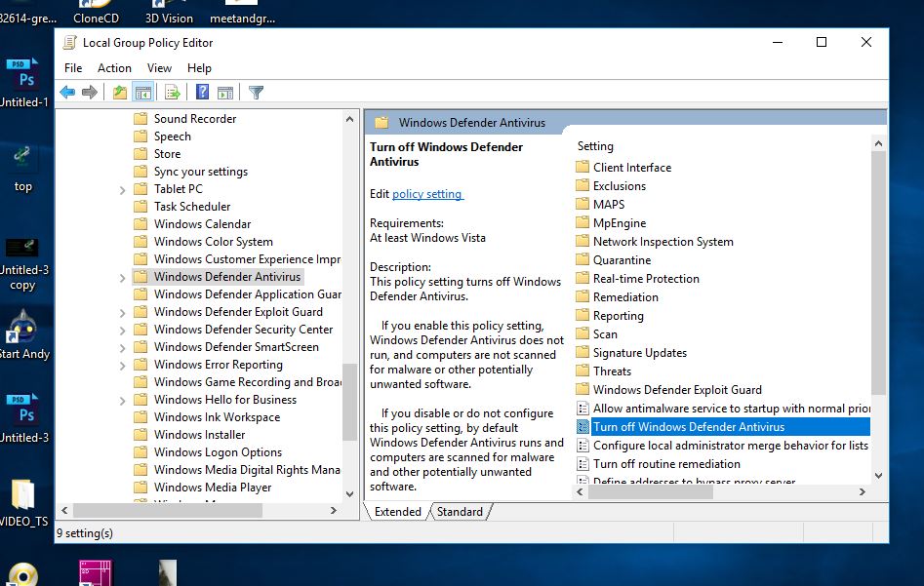
Task: Click the Sound Recorder folder icon in tree
Action: [141, 118]
